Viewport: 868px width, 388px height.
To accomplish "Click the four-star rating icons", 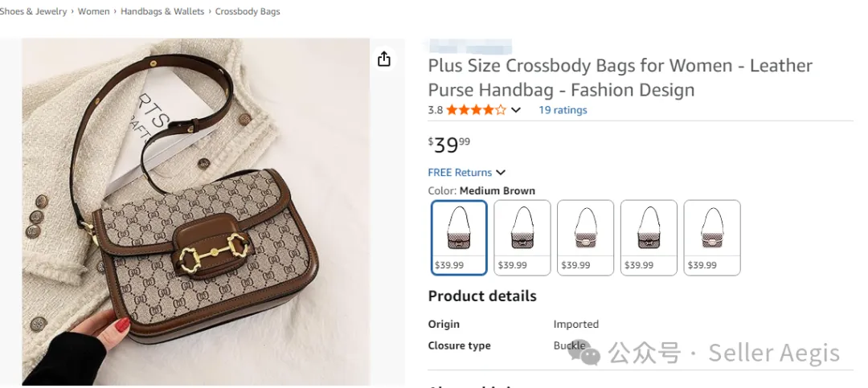I will [476, 110].
